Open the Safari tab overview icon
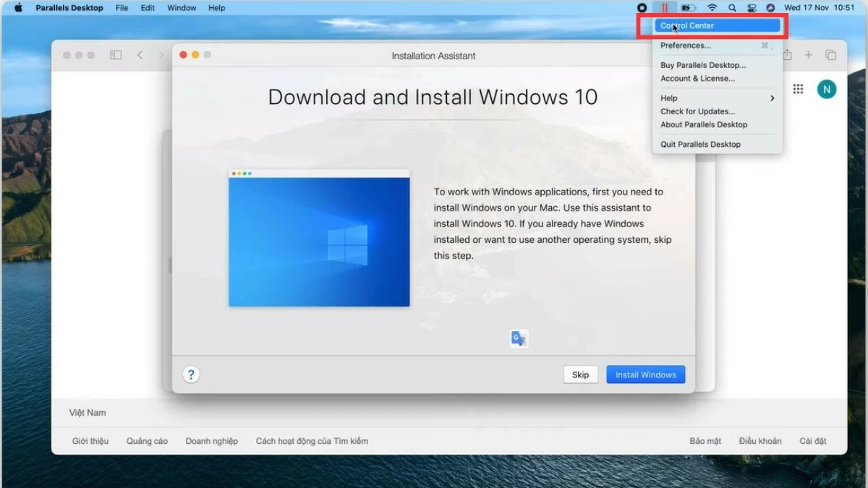Image resolution: width=868 pixels, height=488 pixels. tap(830, 55)
